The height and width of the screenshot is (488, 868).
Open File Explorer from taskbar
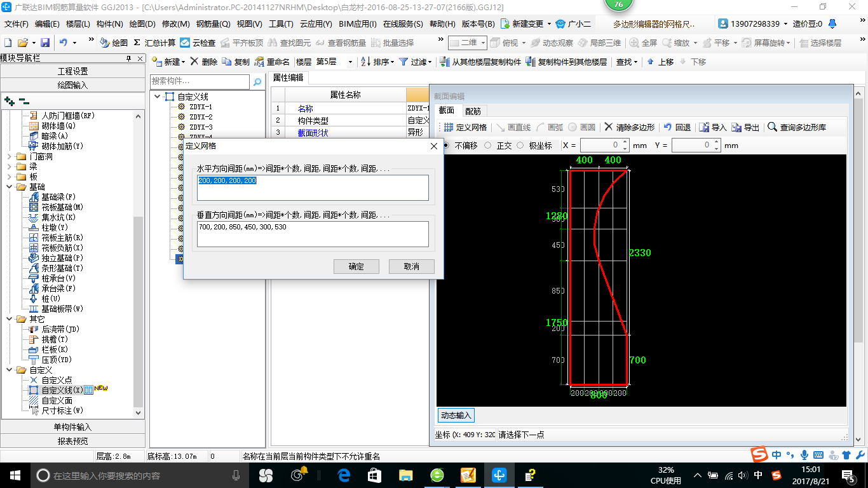click(406, 475)
